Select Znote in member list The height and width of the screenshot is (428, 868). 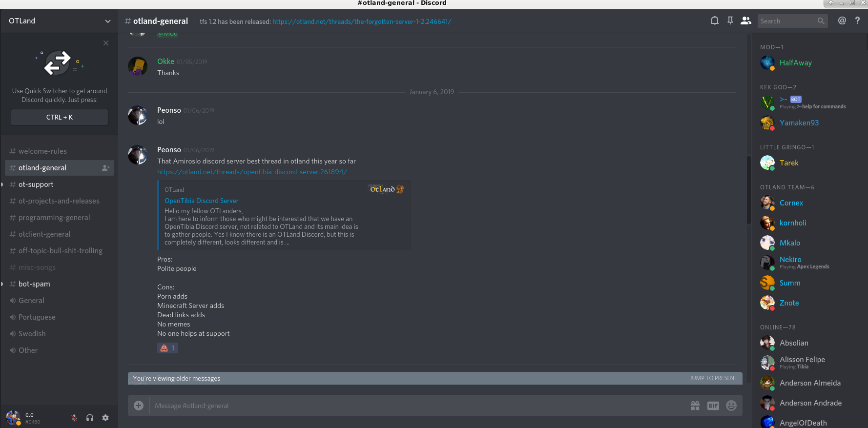[x=809, y=303]
